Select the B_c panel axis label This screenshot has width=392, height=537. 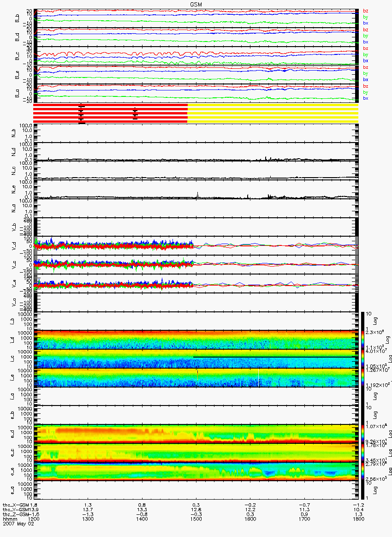pos(17,56)
